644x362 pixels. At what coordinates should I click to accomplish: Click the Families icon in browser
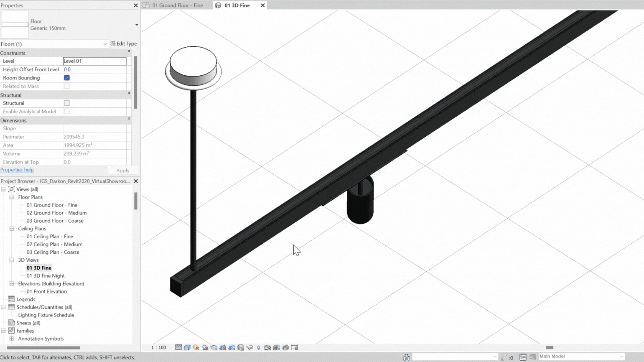pyautogui.click(x=11, y=330)
